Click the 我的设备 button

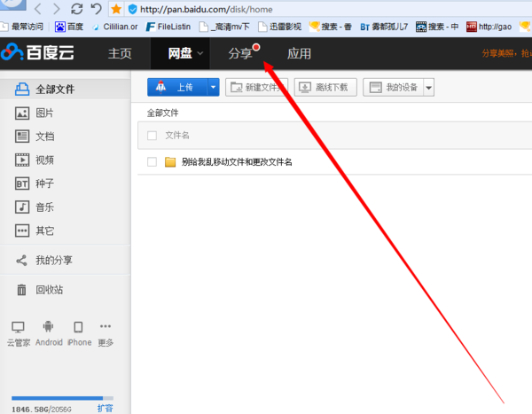[393, 87]
